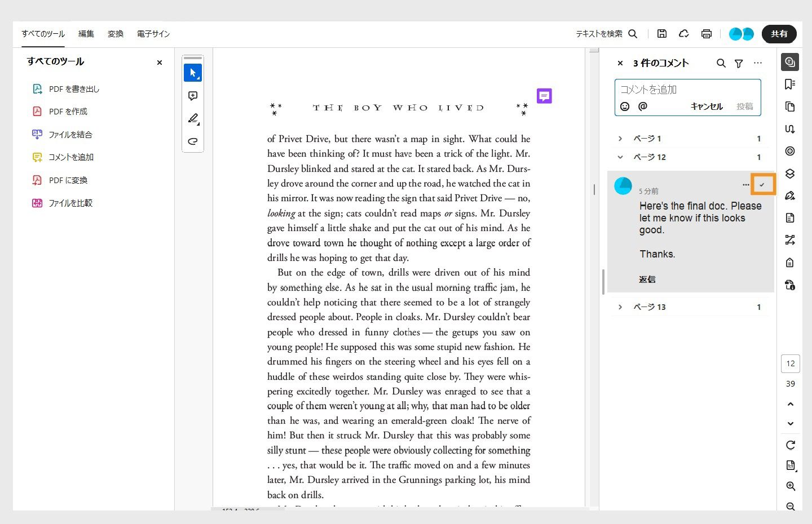Go to previous page with up chevron
812x524 pixels.
[791, 404]
